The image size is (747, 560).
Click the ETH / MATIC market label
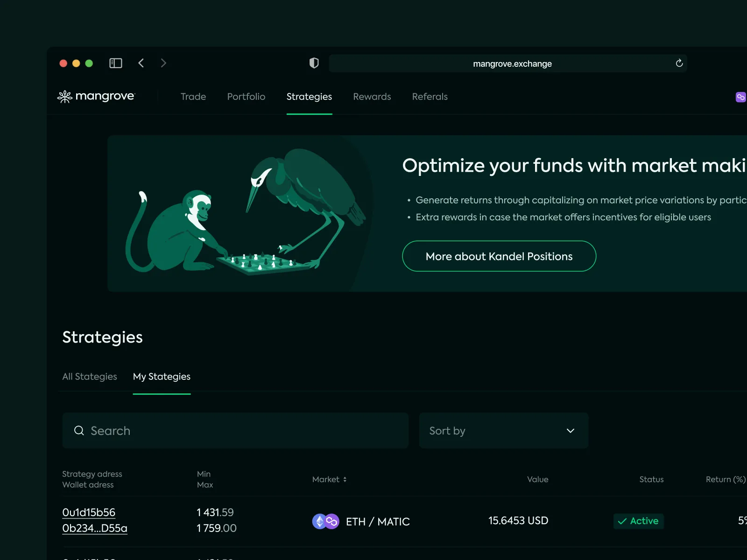tap(378, 522)
